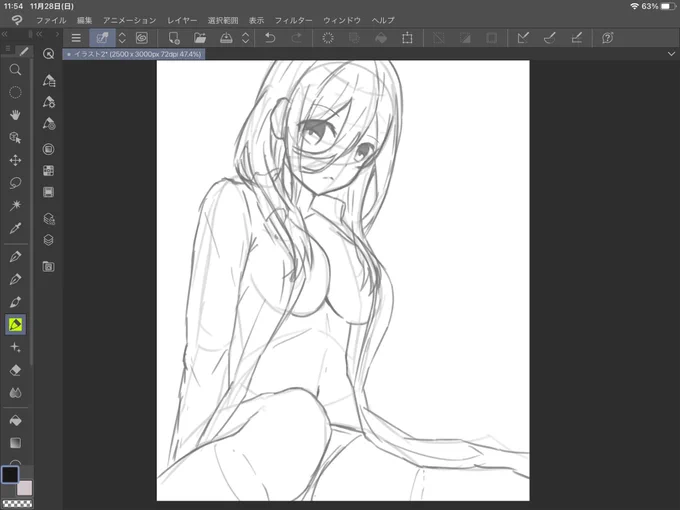680x510 pixels.
Task: Open Clip Studio launcher spiral icon
Action: 142,38
